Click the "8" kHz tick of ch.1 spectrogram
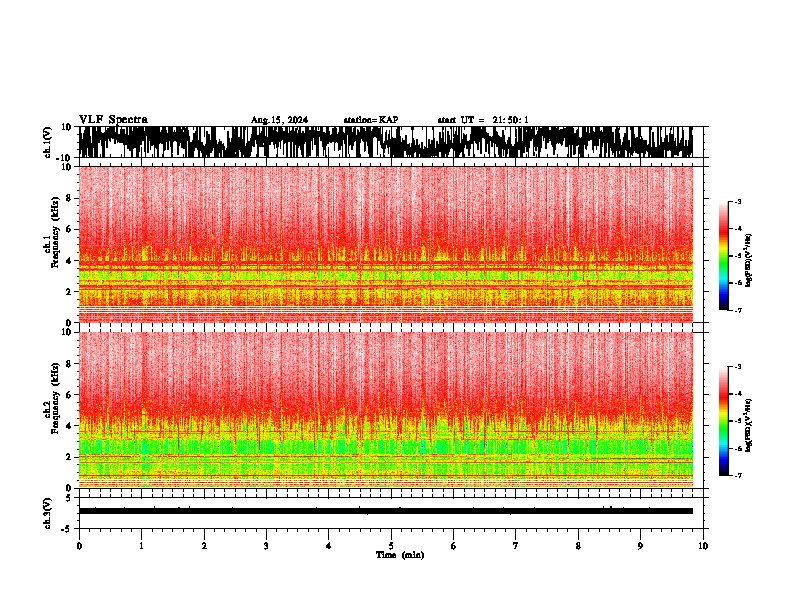The width and height of the screenshot is (792, 612). (69, 198)
